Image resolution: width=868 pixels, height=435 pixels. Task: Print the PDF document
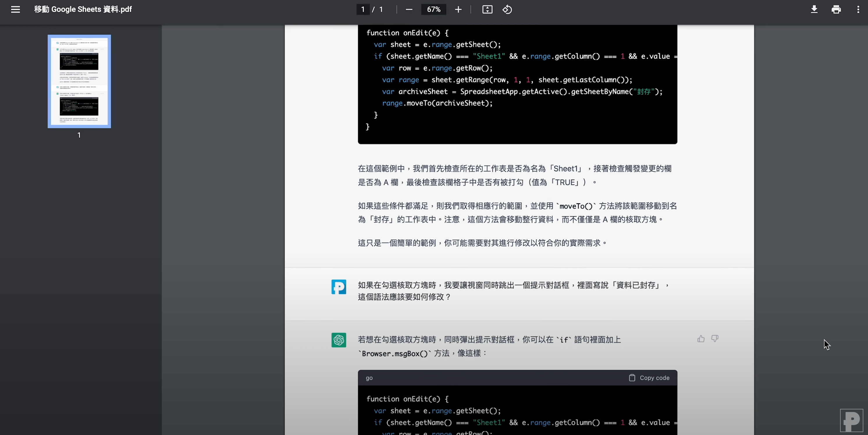click(836, 9)
